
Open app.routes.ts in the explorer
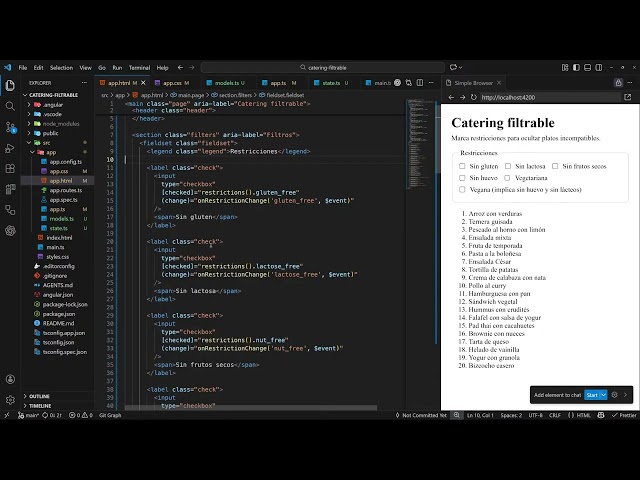pyautogui.click(x=65, y=190)
